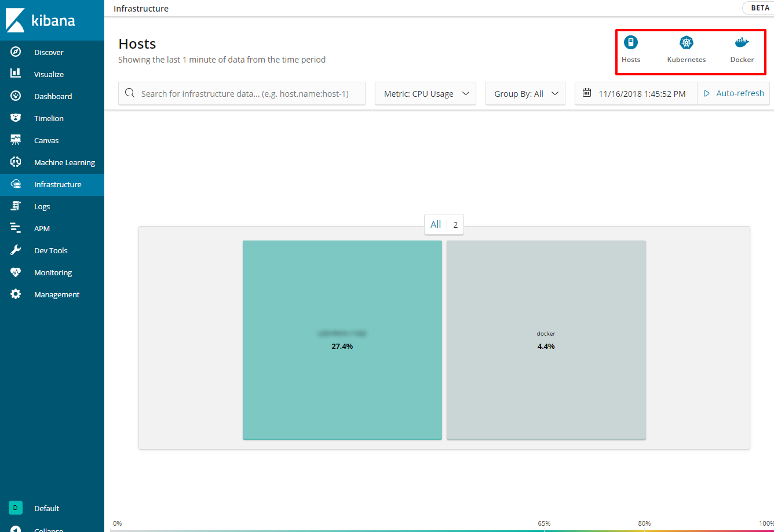Open Logs icon in sidebar
The height and width of the screenshot is (532, 774).
click(16, 206)
